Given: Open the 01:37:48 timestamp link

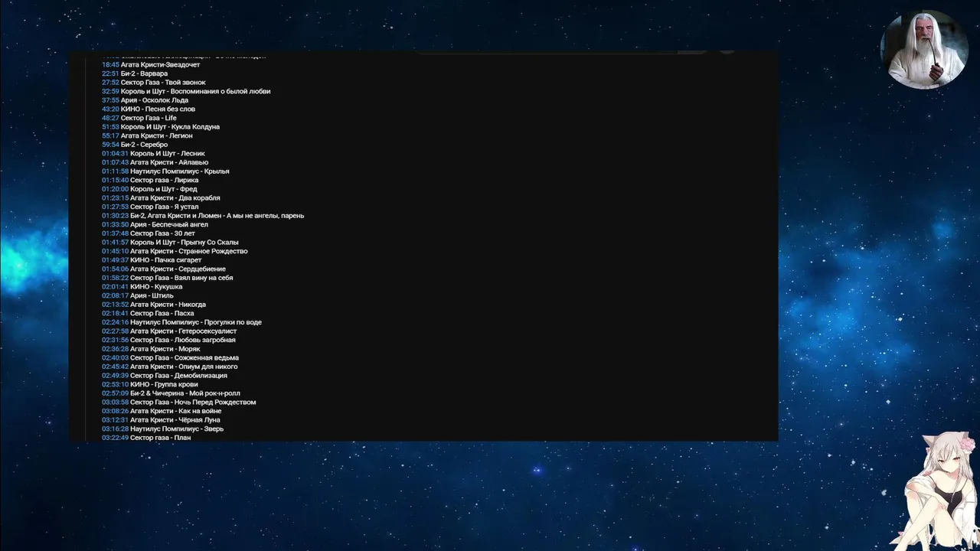Looking at the screenshot, I should tap(115, 233).
